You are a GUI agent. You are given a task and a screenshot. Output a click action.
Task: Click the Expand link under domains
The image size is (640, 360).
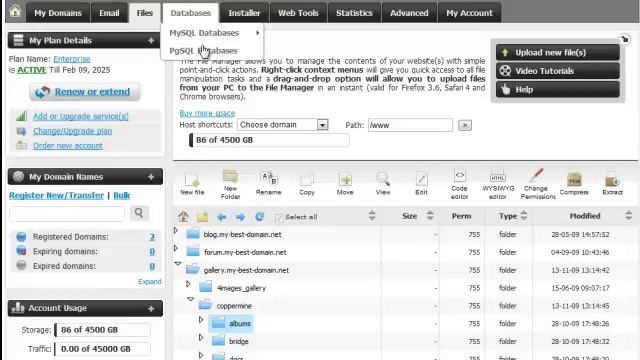point(149,282)
